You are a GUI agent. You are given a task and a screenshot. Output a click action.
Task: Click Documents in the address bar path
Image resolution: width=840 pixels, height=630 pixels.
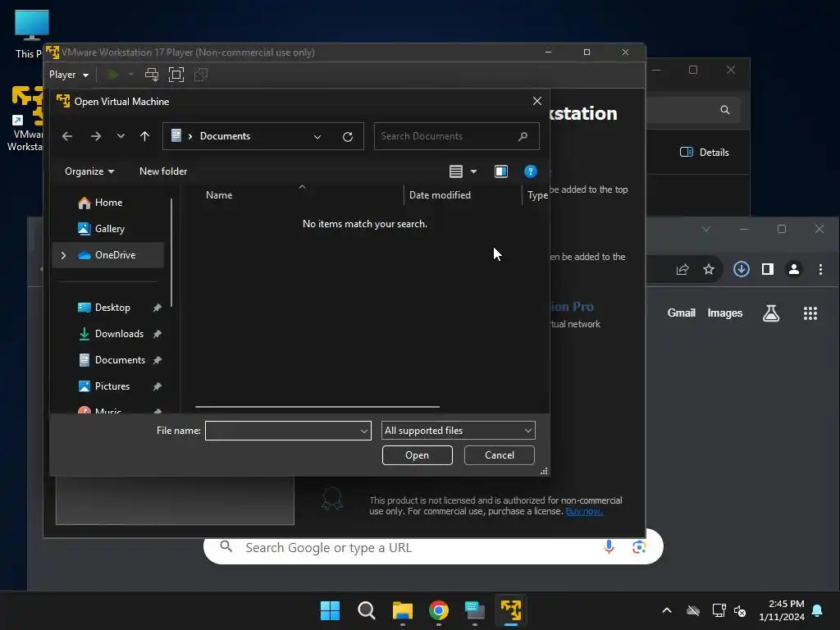(225, 136)
